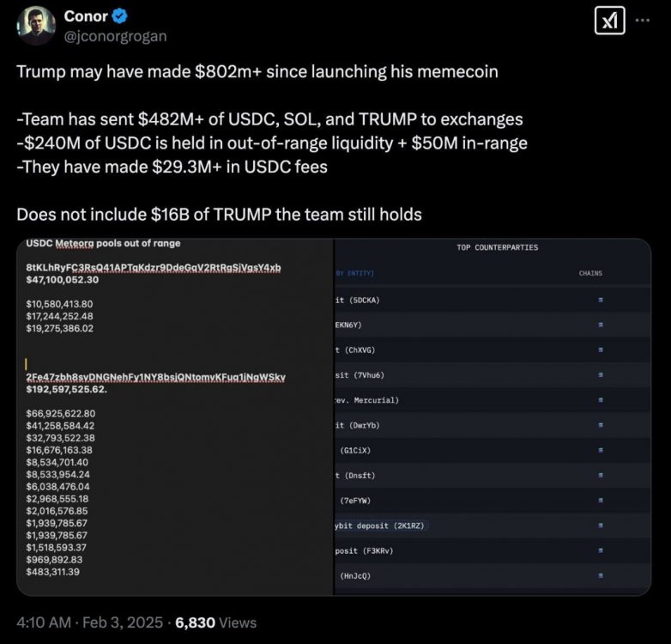Click the BY ENTITY column header

click(354, 274)
